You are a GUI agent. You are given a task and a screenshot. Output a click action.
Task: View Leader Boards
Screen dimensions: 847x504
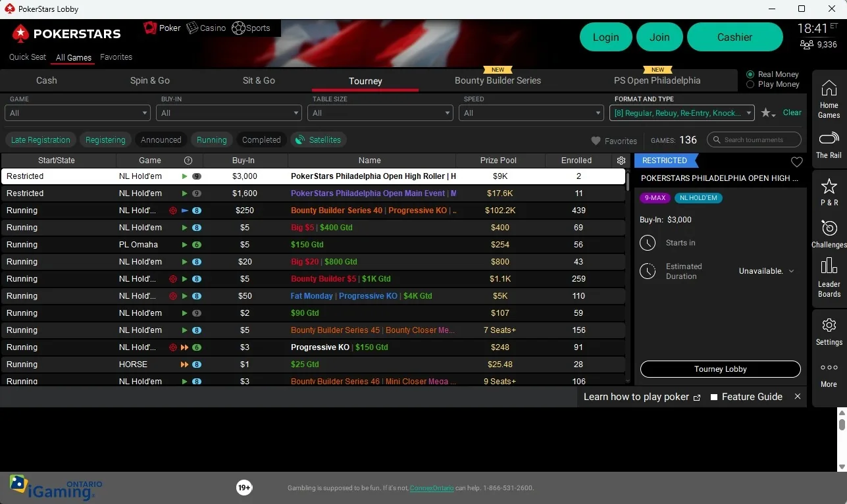(x=829, y=276)
